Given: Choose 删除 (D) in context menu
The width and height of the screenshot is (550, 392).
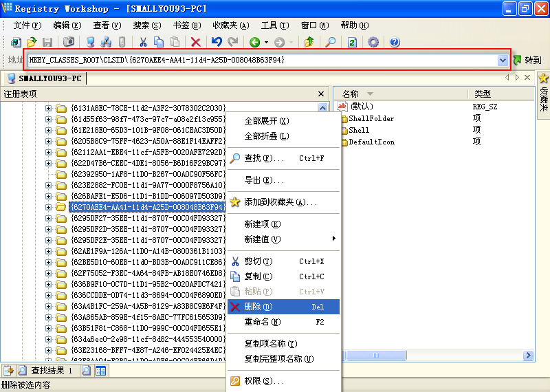Looking at the screenshot, I should [x=284, y=307].
